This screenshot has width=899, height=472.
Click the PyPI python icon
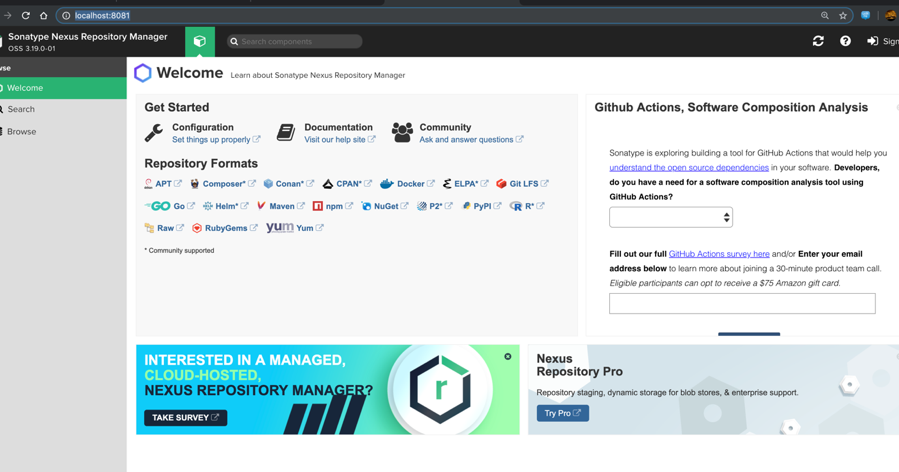(x=467, y=206)
